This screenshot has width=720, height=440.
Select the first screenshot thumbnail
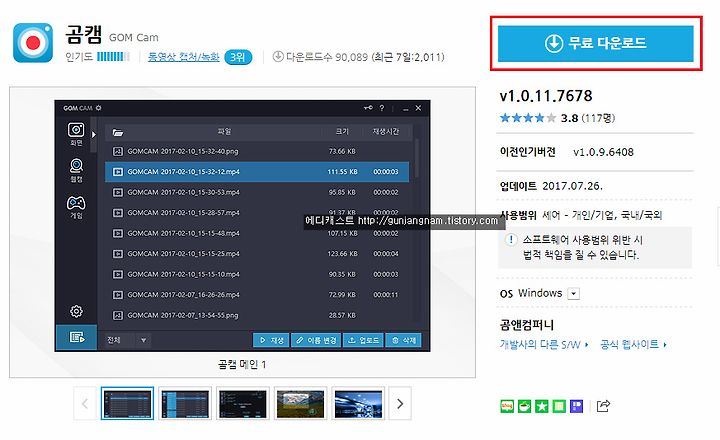pyautogui.click(x=127, y=404)
